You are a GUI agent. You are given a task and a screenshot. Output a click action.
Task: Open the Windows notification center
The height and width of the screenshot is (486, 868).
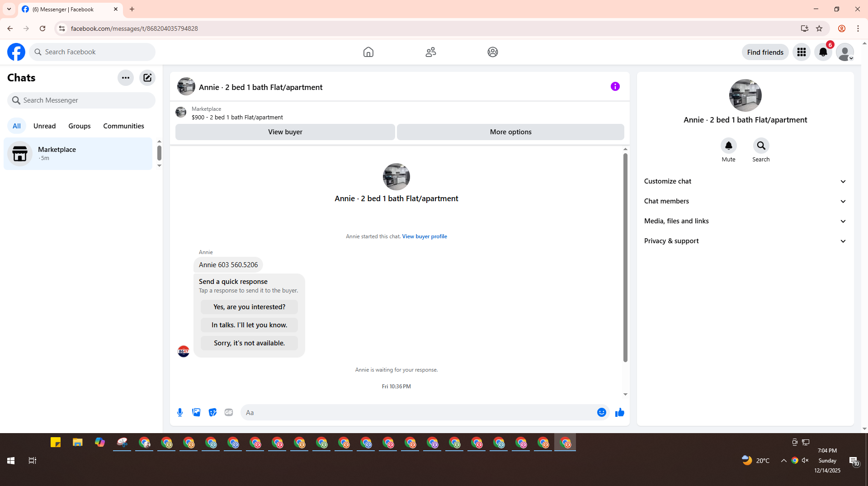(854, 461)
